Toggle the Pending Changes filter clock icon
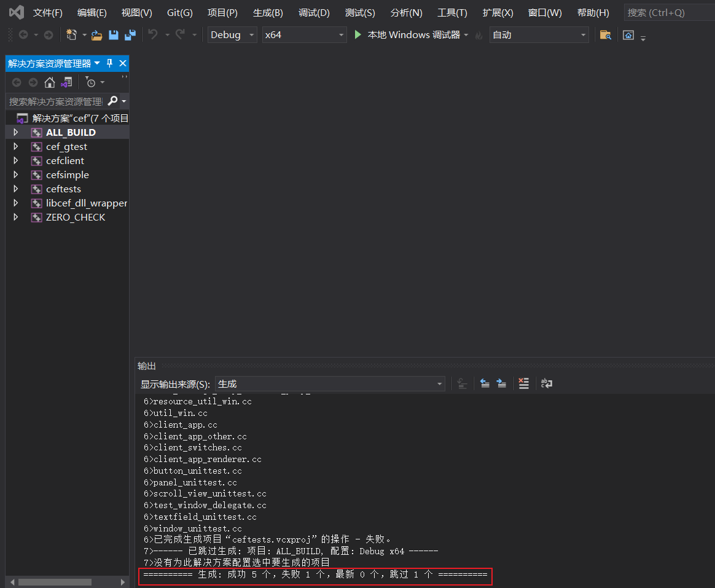This screenshot has height=588, width=715. click(x=92, y=83)
